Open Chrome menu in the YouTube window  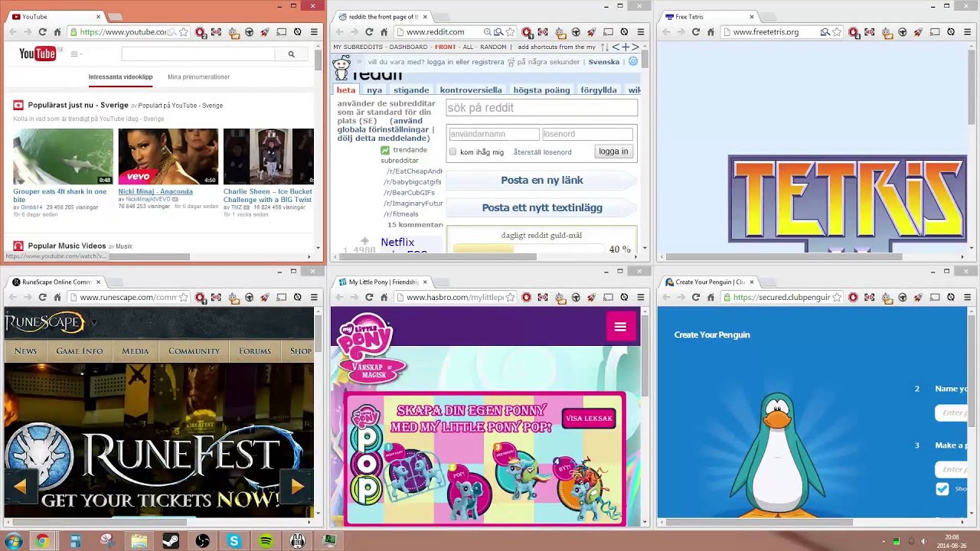tap(314, 32)
